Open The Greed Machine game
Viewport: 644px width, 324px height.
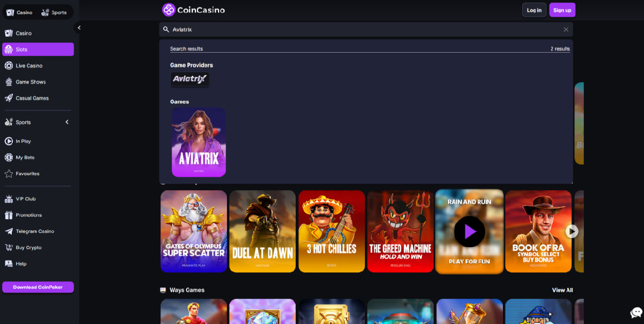pos(400,231)
